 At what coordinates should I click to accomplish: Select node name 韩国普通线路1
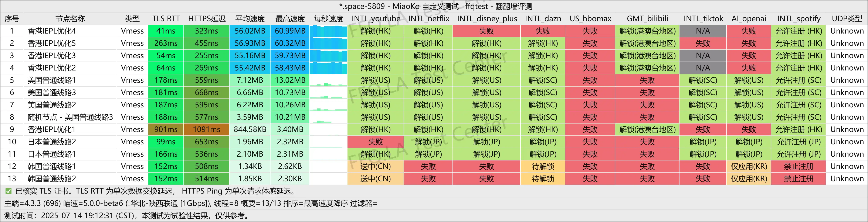tap(52, 166)
